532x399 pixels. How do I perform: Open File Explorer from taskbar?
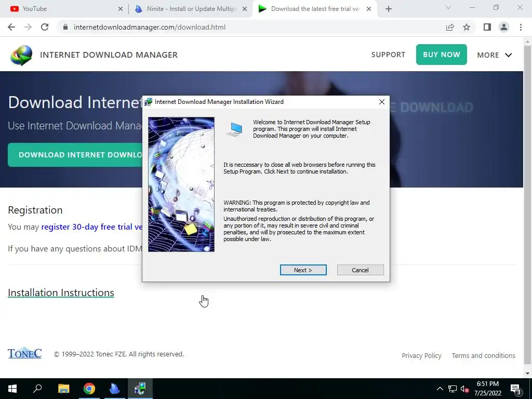pos(63,389)
